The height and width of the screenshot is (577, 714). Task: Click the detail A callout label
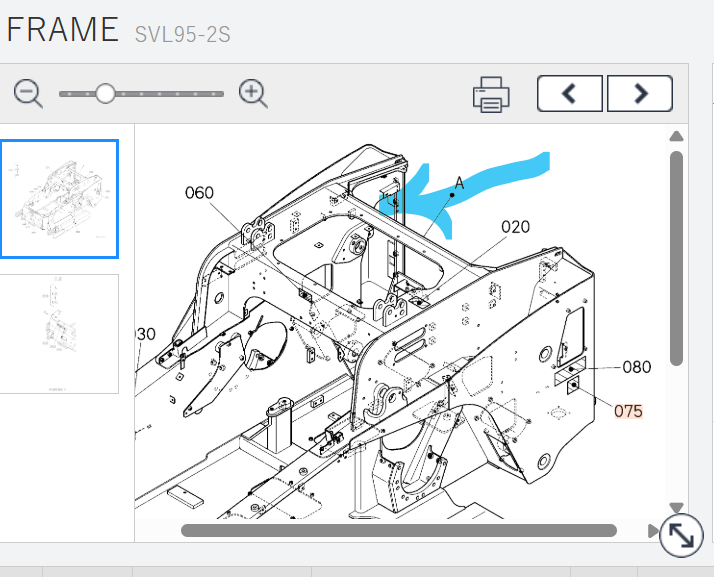click(459, 183)
